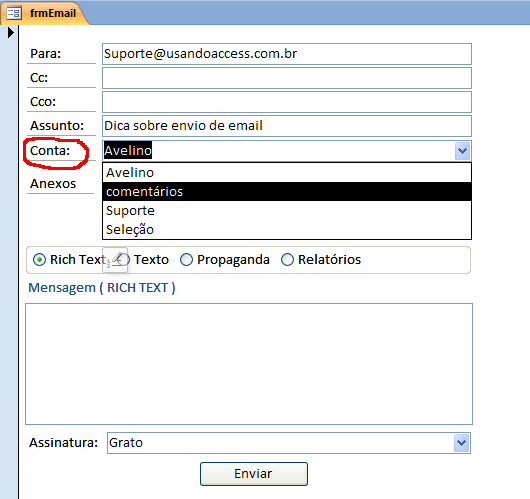Screen dimensions: 530x499
Task: Click inside the Mensagem rich text box
Action: pos(249,364)
